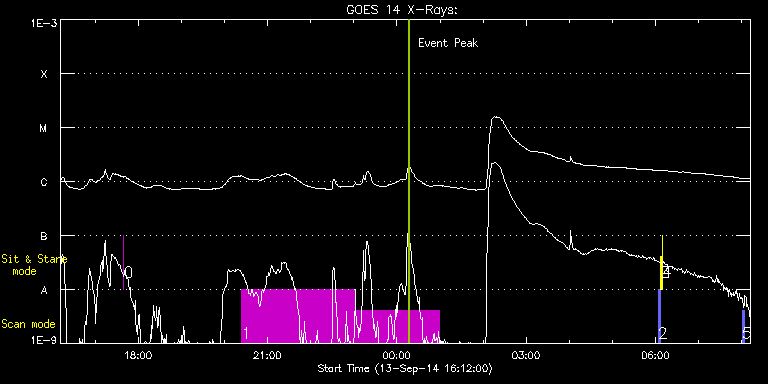Viewport: 768px width, 384px height.
Task: Click the "X" flare class axis label
Action: pos(44,74)
